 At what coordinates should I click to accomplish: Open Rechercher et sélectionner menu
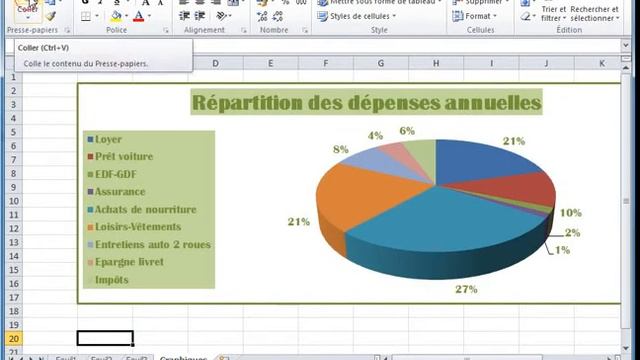click(595, 13)
